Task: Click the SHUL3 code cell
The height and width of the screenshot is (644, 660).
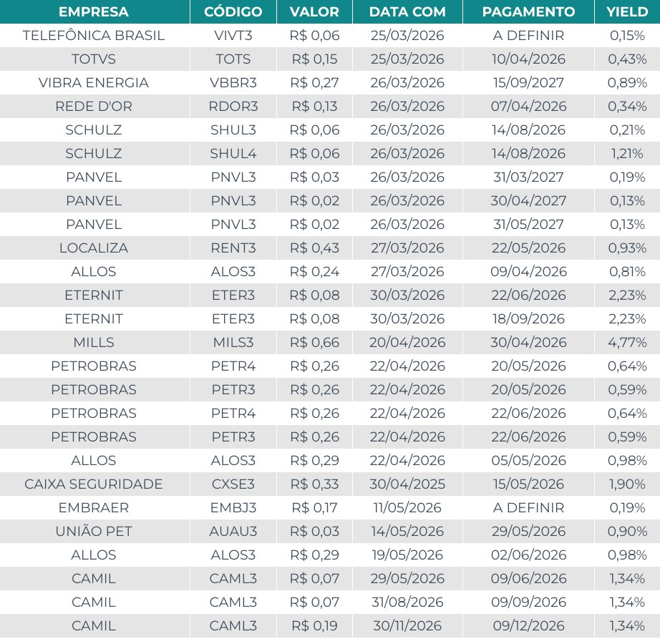Action: click(x=233, y=130)
